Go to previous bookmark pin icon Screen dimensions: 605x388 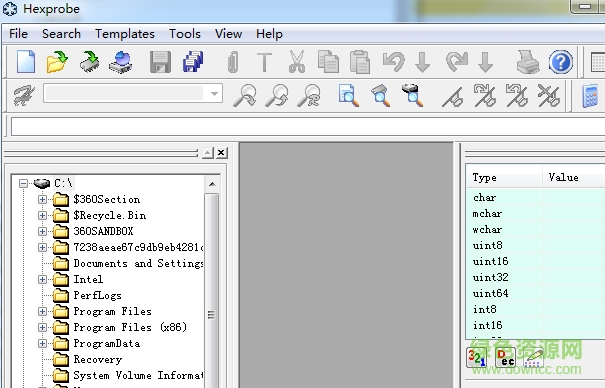517,95
